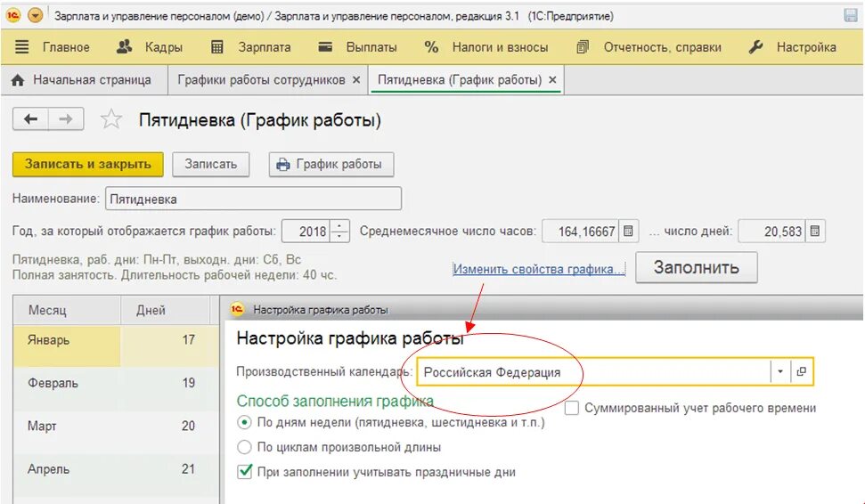Go back with the left arrow button
Viewport: 865px width, 504px height.
click(31, 119)
